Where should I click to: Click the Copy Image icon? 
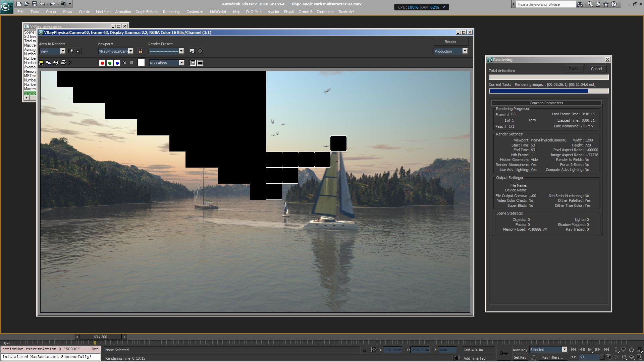click(48, 63)
